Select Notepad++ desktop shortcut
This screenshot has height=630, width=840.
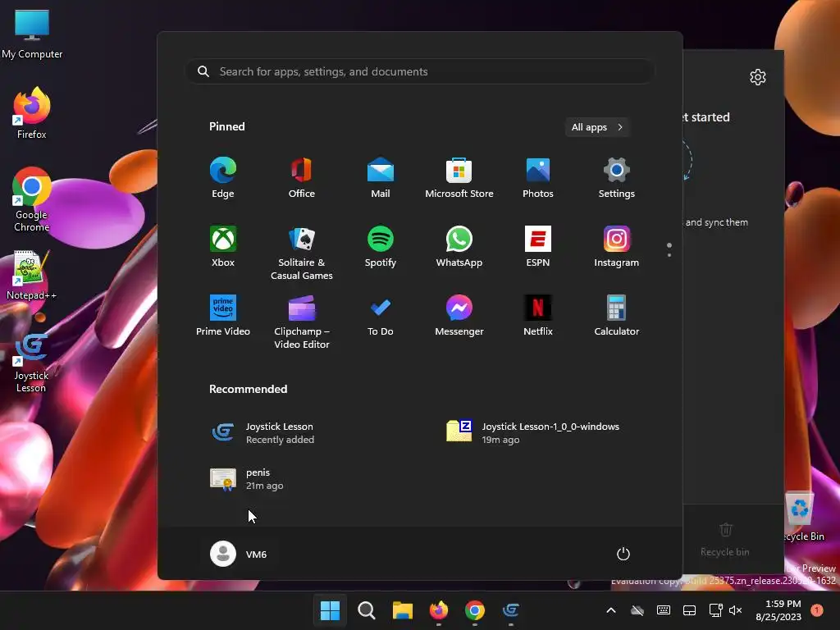tap(32, 276)
